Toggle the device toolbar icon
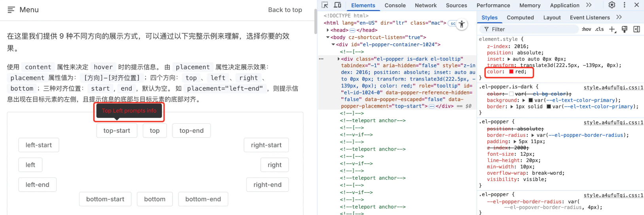This screenshot has height=215, width=644. click(337, 5)
